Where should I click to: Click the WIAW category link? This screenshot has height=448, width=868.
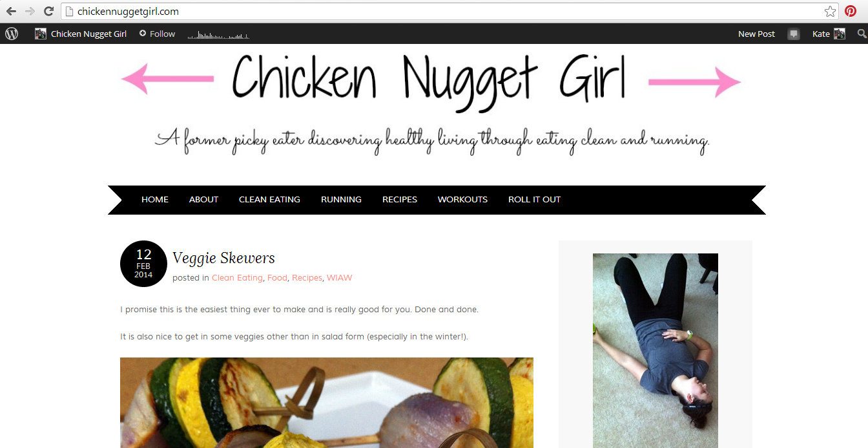coord(339,277)
